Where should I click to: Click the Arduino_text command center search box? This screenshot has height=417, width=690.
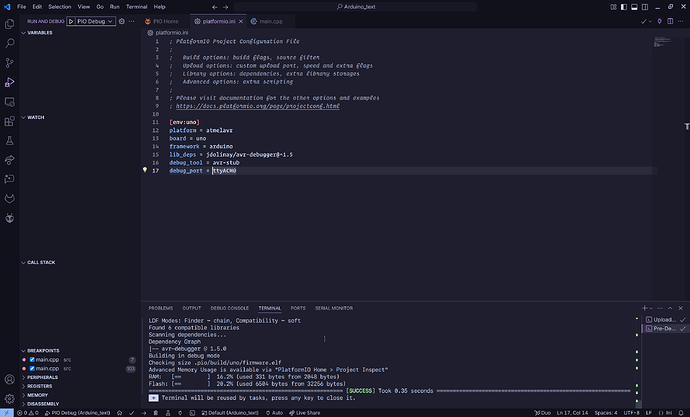(x=356, y=7)
